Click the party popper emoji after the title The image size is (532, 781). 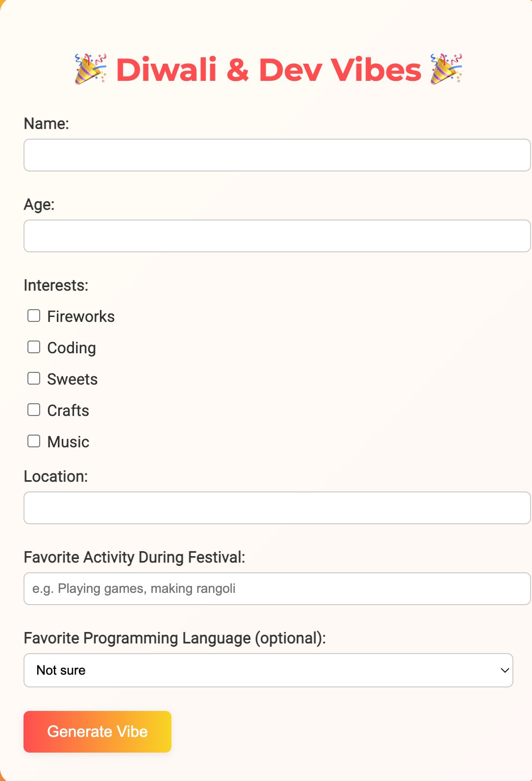tap(446, 69)
